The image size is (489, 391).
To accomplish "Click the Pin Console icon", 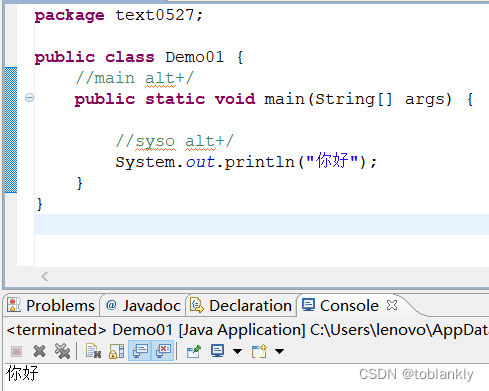I will click(x=194, y=351).
